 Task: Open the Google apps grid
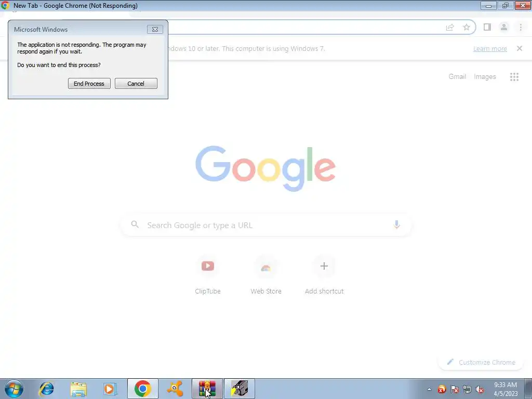click(x=514, y=77)
